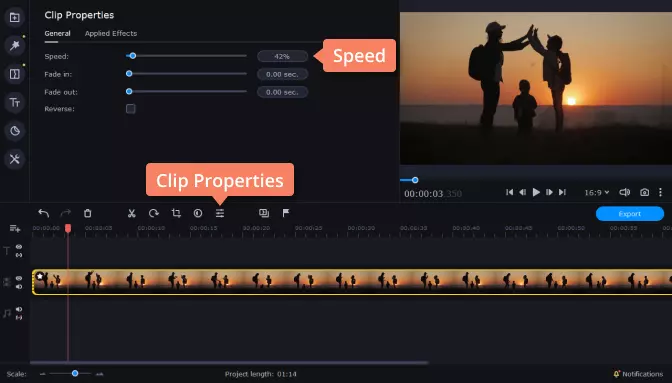Click the horizontal timeline scrollbar

pos(229,363)
